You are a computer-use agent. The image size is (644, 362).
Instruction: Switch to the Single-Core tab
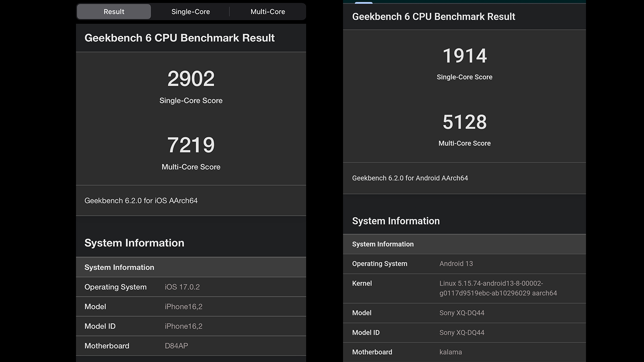point(191,12)
